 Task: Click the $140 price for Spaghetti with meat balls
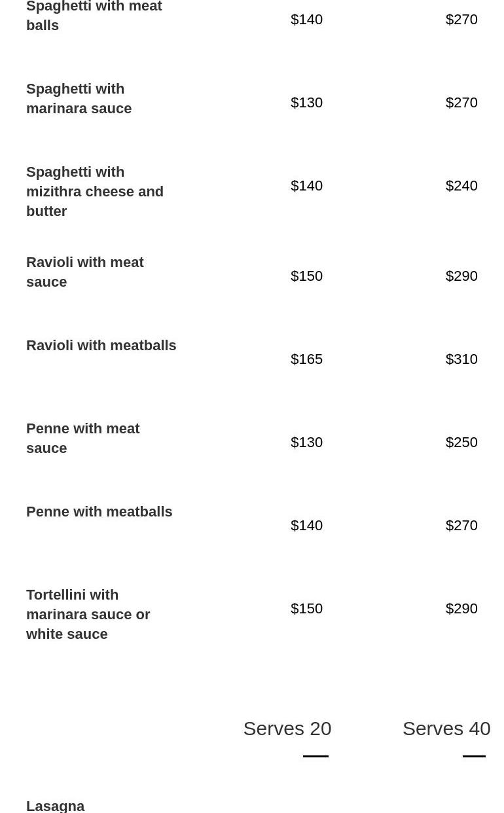(x=306, y=19)
